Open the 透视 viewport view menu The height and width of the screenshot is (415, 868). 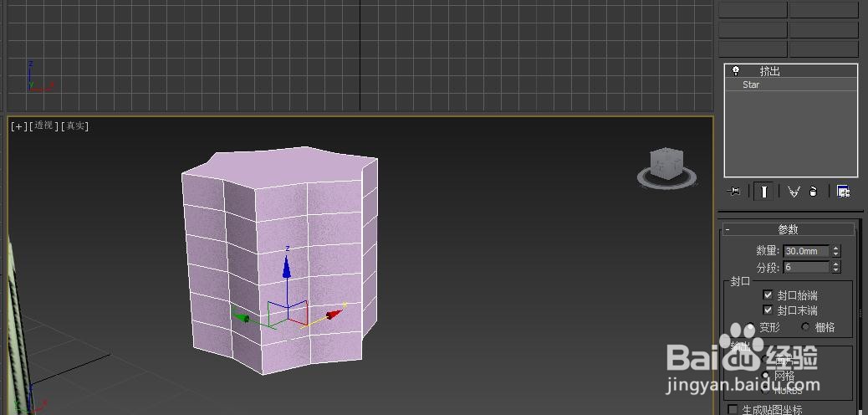click(43, 126)
